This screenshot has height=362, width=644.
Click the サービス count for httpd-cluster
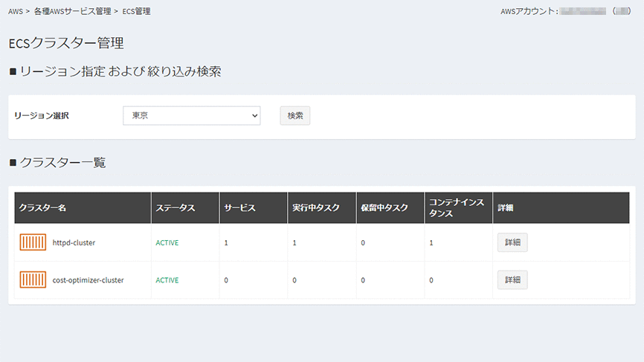(x=226, y=242)
